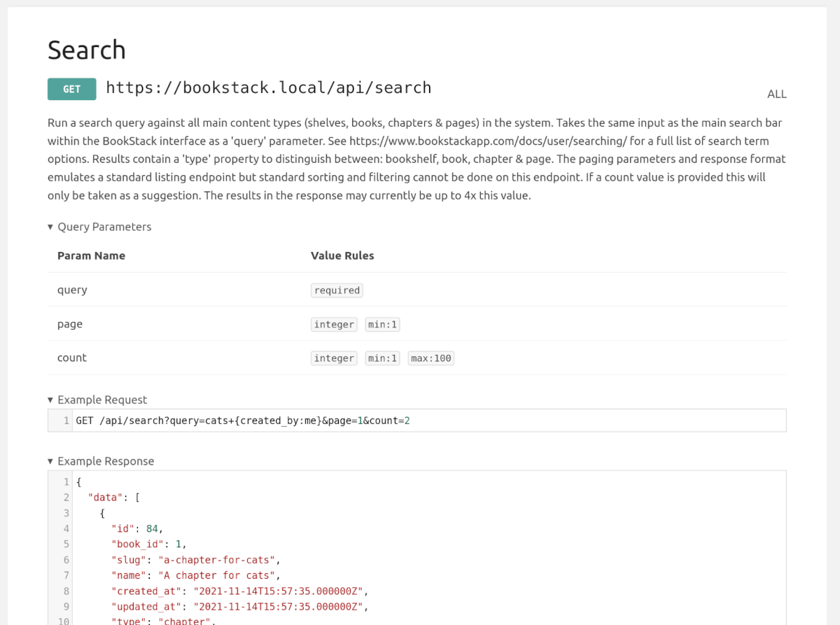Click the min:1 tag in page row
This screenshot has width=840, height=625.
[383, 325]
